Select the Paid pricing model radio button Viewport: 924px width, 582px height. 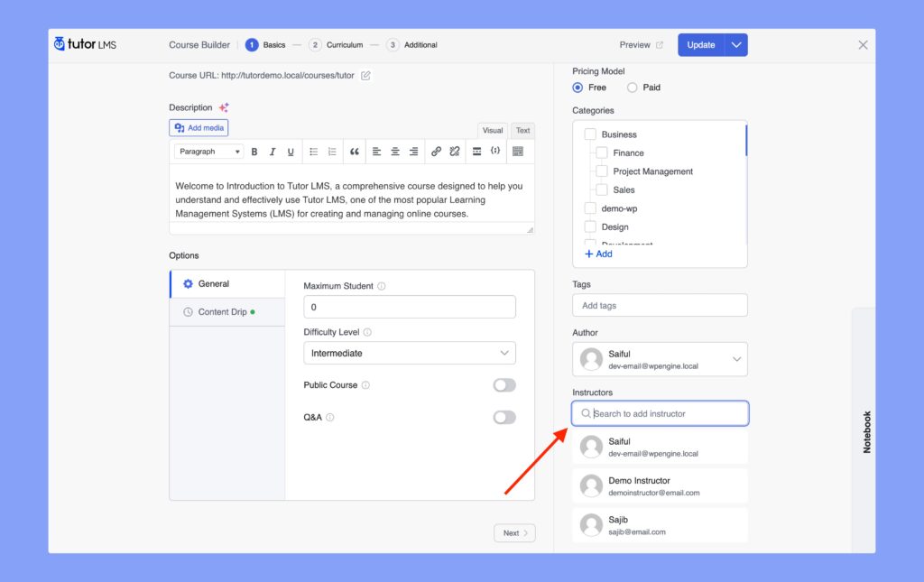(x=632, y=88)
